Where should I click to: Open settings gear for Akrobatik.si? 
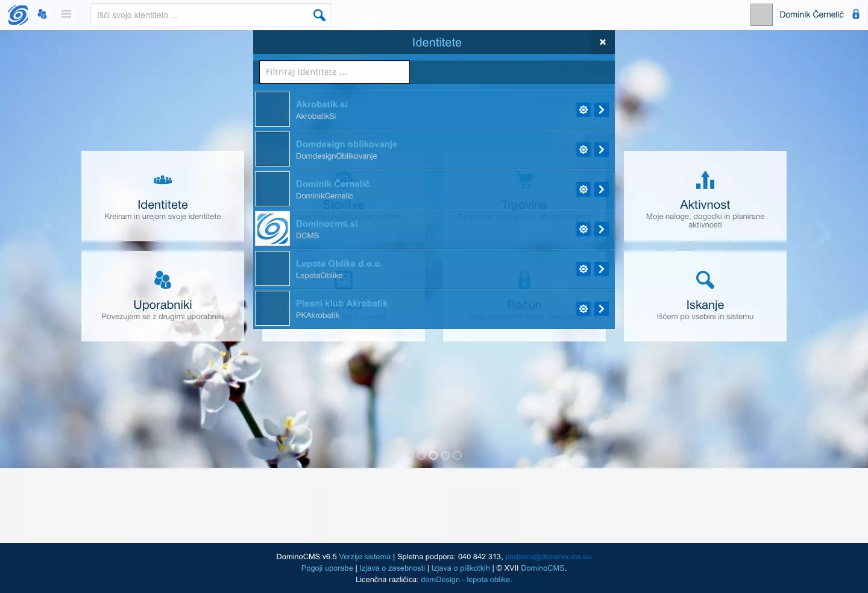click(x=583, y=110)
